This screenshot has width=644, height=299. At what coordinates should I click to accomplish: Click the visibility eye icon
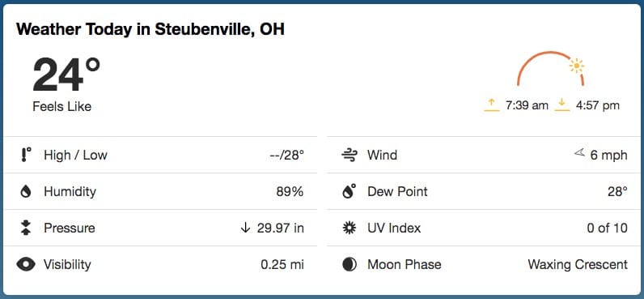click(26, 264)
